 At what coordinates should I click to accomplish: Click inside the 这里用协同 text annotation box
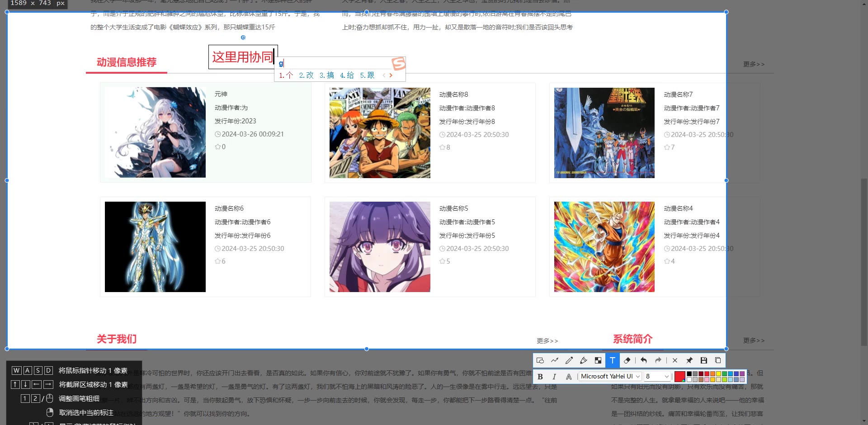[243, 57]
